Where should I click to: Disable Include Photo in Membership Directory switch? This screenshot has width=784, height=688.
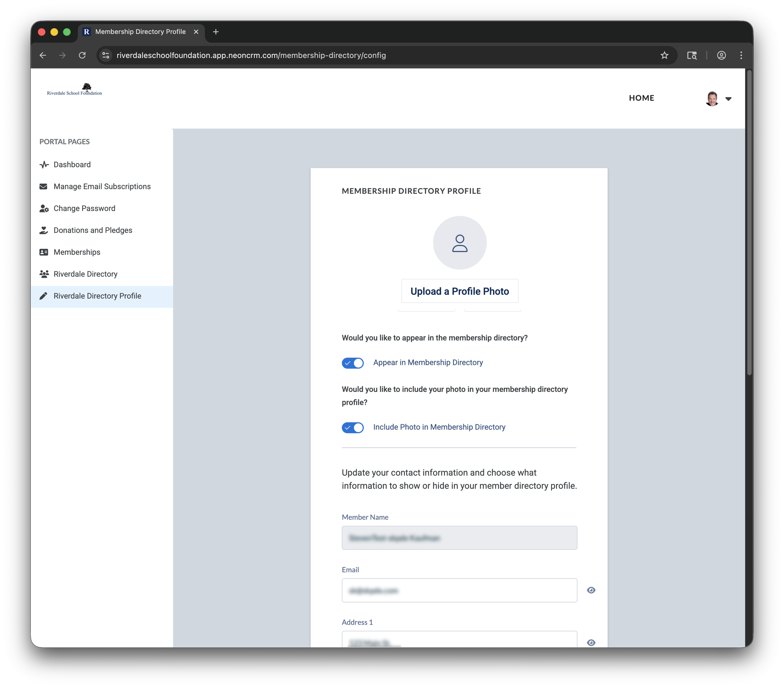352,427
